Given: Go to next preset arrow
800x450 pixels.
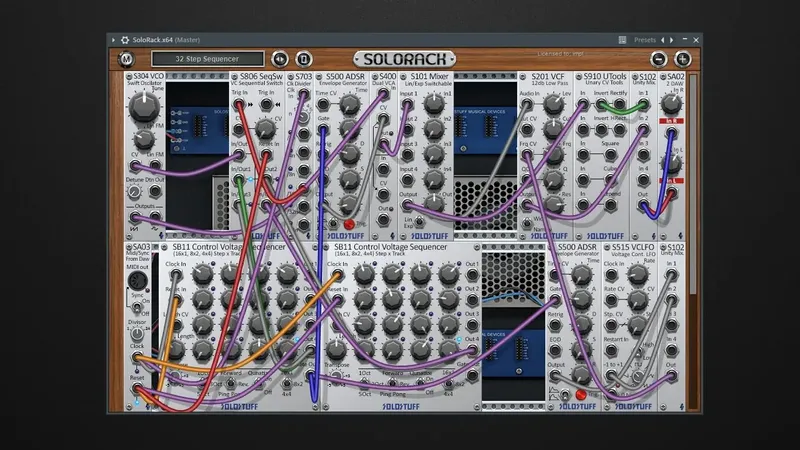Looking at the screenshot, I should pos(671,40).
